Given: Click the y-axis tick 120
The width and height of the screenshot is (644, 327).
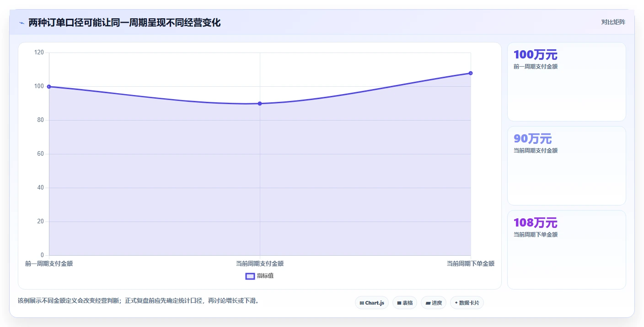Looking at the screenshot, I should (x=39, y=53).
